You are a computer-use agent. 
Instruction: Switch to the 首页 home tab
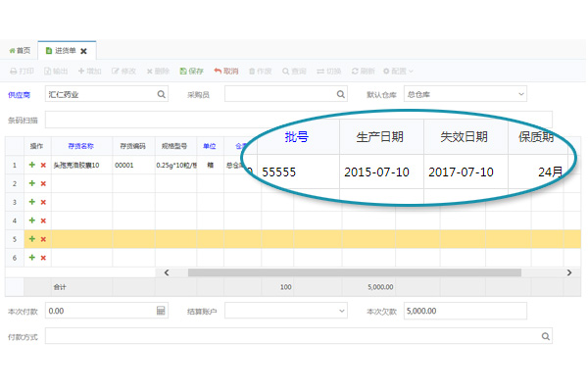click(20, 51)
